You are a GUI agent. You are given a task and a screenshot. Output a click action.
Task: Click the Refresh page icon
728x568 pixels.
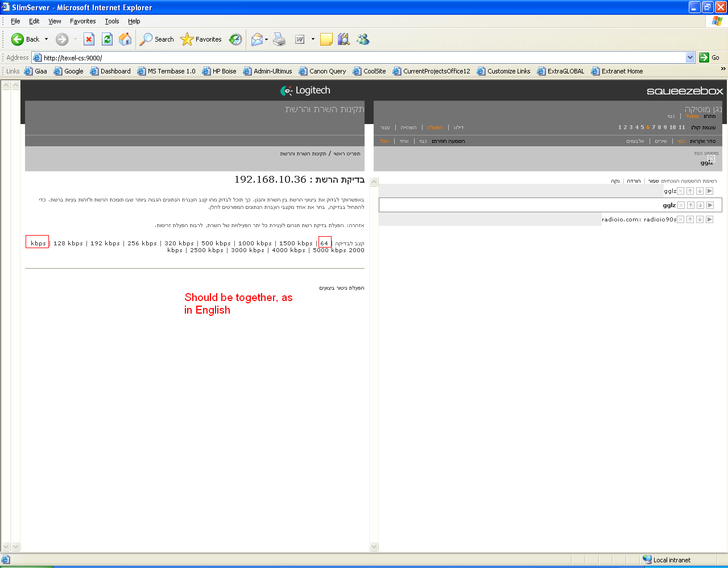tap(107, 39)
